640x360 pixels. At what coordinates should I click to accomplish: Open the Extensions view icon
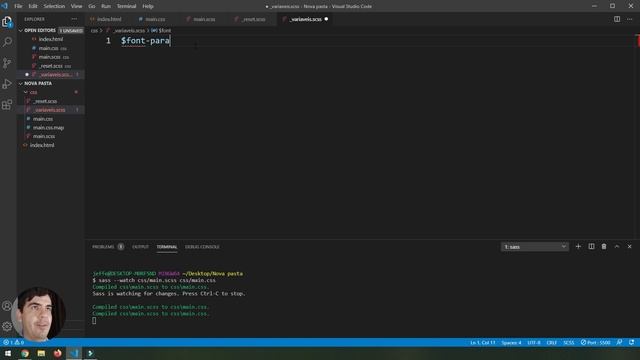point(7,104)
